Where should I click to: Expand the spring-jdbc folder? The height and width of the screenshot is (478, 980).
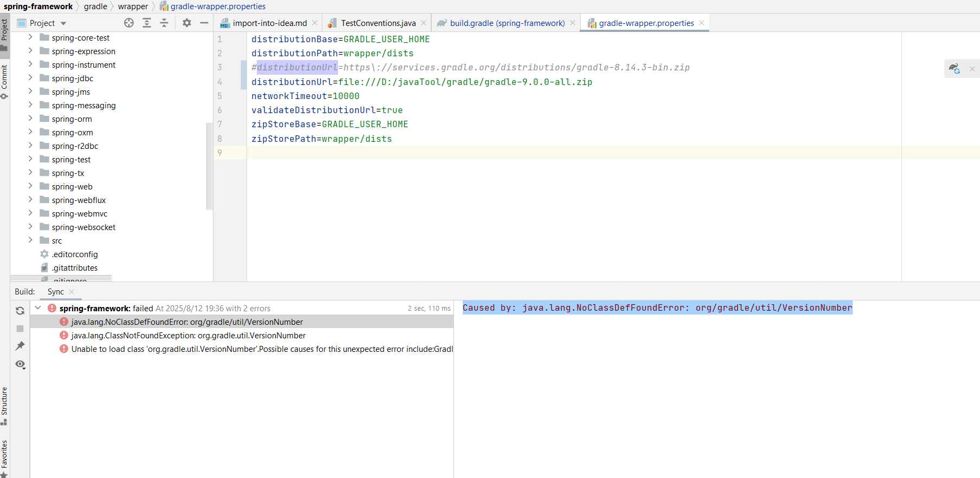tap(30, 78)
